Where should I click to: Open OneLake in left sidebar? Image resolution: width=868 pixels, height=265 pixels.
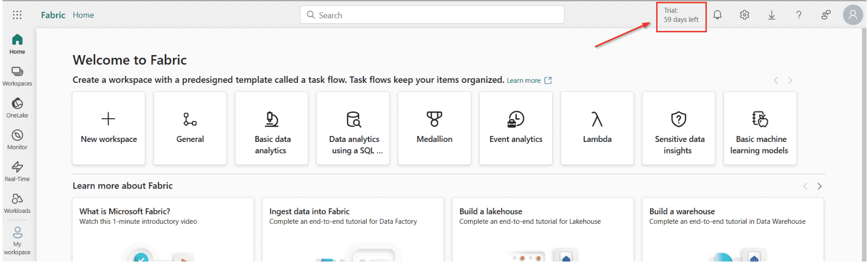pyautogui.click(x=17, y=108)
